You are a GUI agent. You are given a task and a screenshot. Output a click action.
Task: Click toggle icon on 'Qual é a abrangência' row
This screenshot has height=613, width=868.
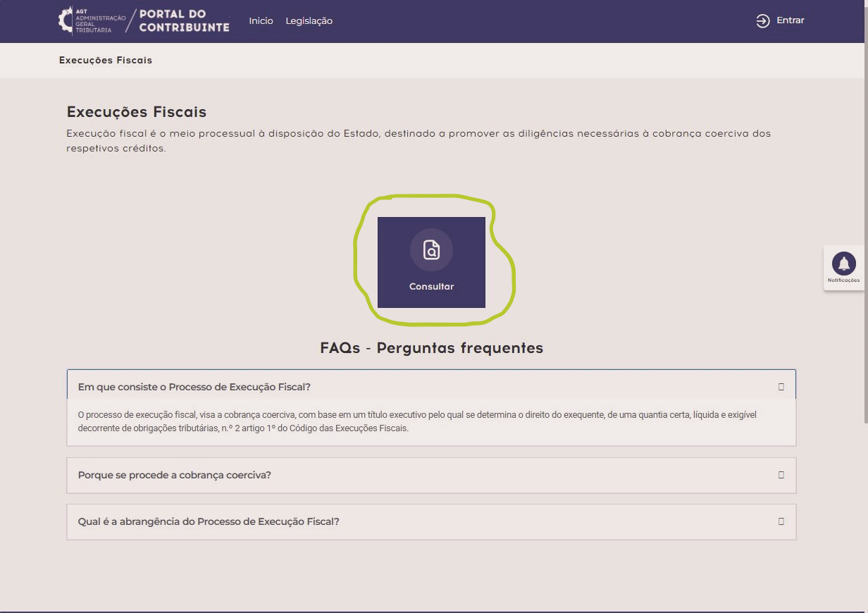pos(781,521)
